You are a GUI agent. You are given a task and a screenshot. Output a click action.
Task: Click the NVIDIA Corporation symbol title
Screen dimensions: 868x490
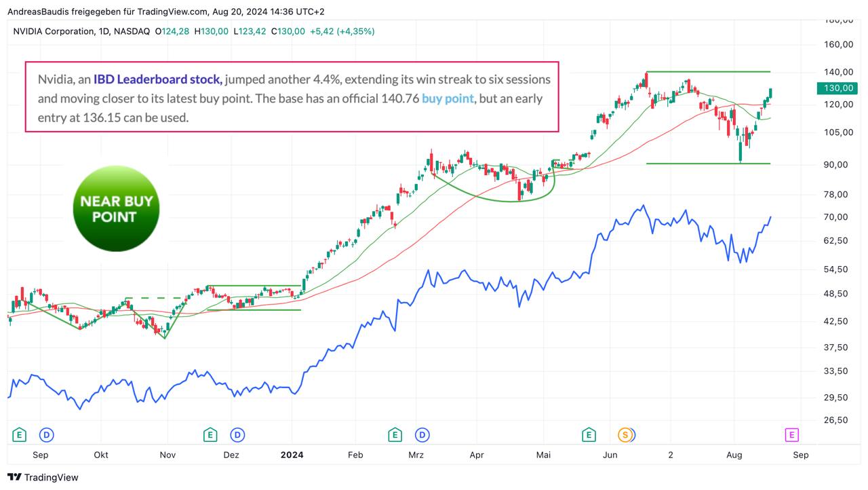coord(54,31)
